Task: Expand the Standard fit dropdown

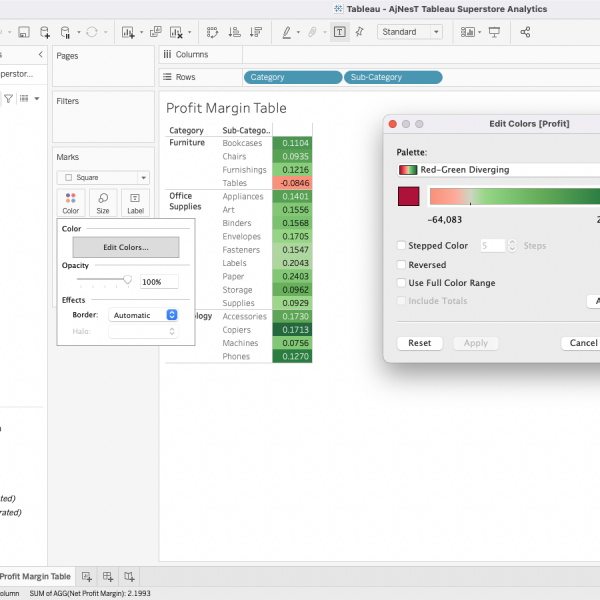Action: coord(409,32)
